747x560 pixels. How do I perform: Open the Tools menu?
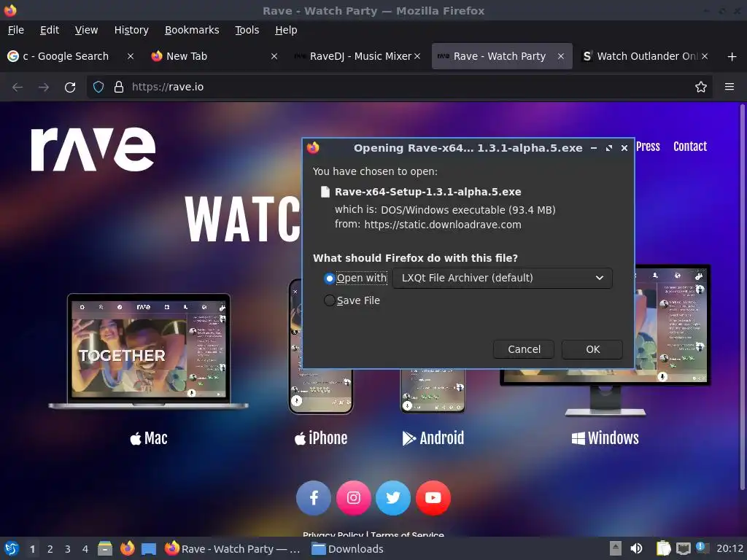click(247, 30)
